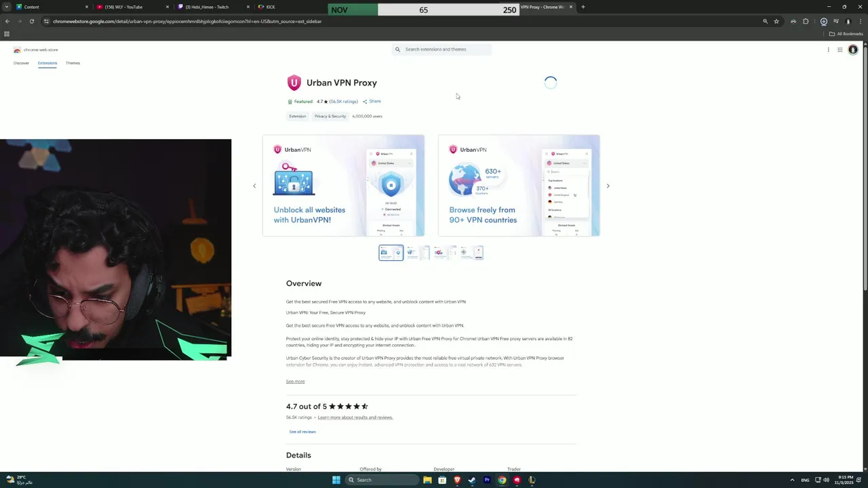868x488 pixels.
Task: Open Brave browser from the taskbar
Action: (457, 480)
